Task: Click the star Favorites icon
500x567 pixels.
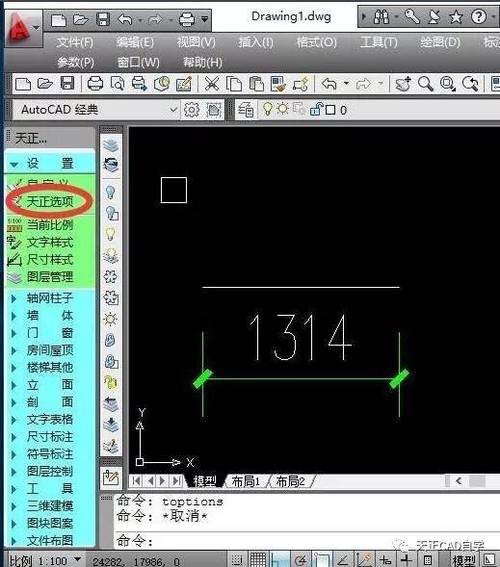Action: click(x=456, y=17)
